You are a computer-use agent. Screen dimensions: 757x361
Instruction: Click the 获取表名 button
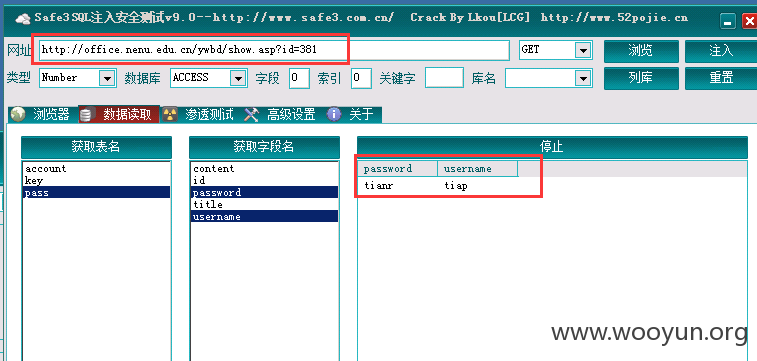coord(96,147)
